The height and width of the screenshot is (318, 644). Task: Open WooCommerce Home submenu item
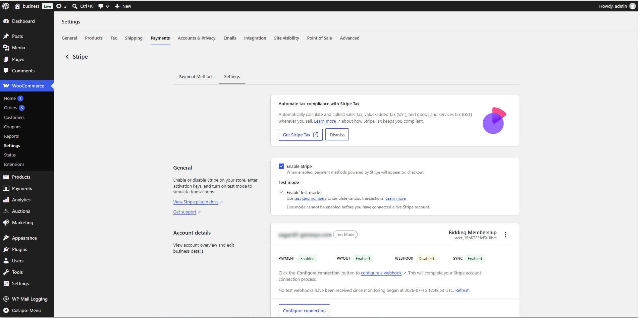10,99
